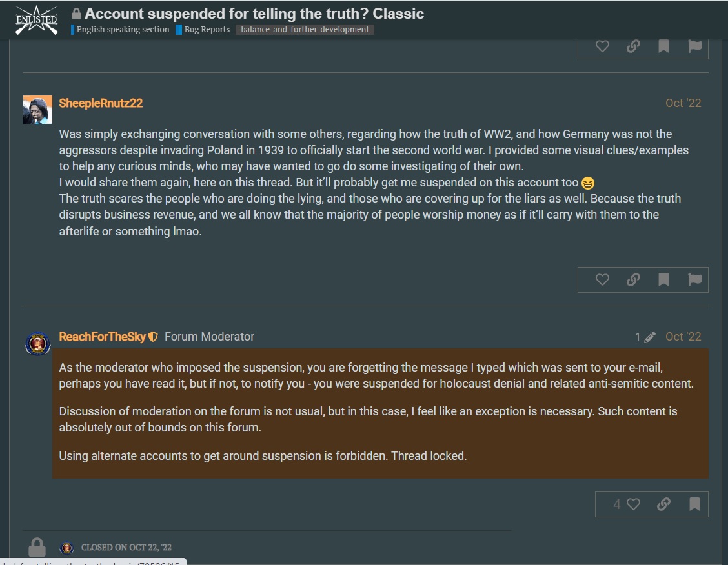Like SheepleRnutz22's post with heart icon
Viewport: 728px width, 565px height.
[x=602, y=280]
